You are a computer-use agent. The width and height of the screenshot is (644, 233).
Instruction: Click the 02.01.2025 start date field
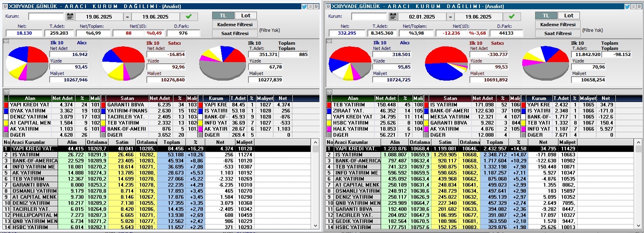[422, 17]
